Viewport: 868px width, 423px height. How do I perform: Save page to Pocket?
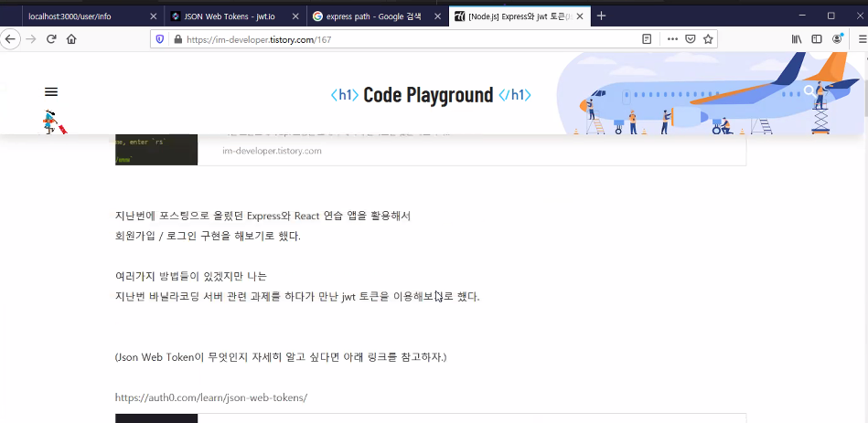click(x=691, y=39)
